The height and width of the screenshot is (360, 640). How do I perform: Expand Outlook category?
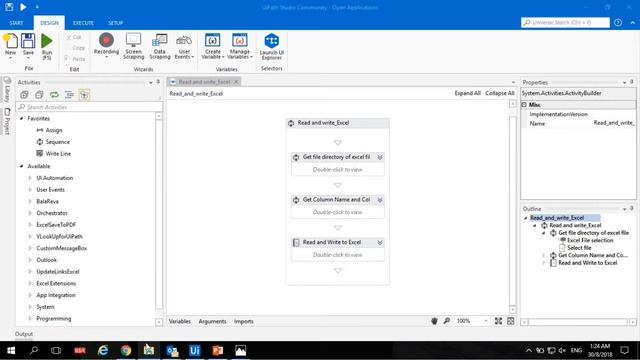(30, 260)
